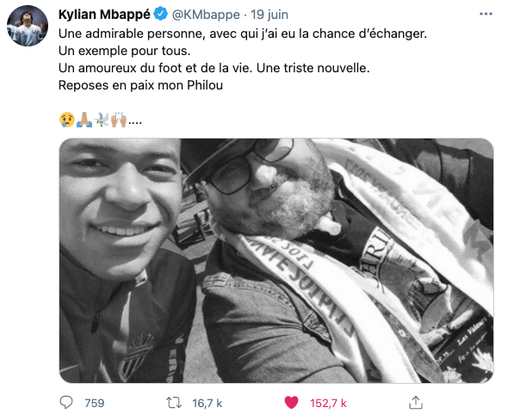
Task: Toggle the red heart like icon
Action: [291, 403]
